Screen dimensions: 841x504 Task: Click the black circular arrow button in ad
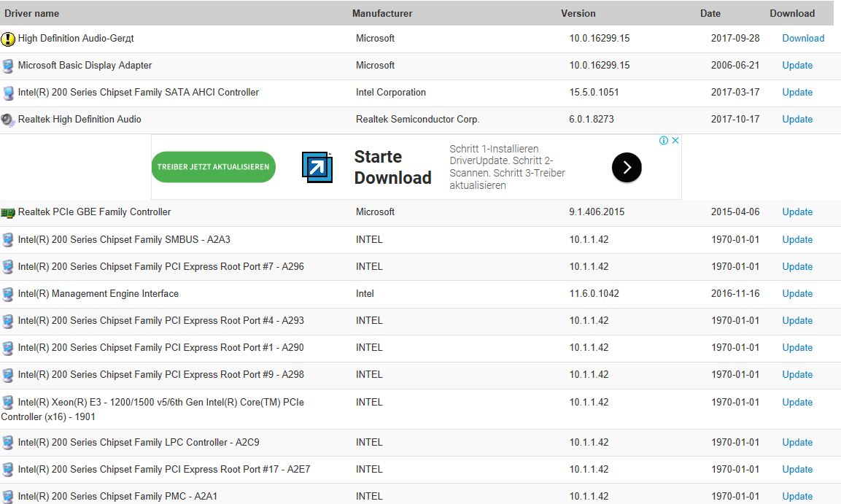(627, 167)
